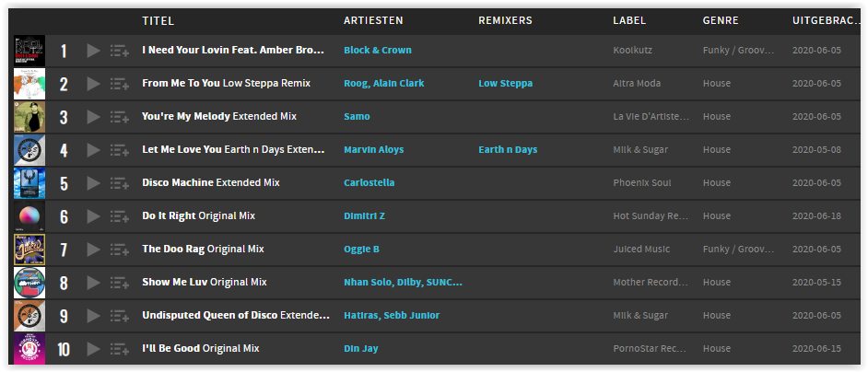Play Undisputed Queen of Disco track

tap(94, 316)
